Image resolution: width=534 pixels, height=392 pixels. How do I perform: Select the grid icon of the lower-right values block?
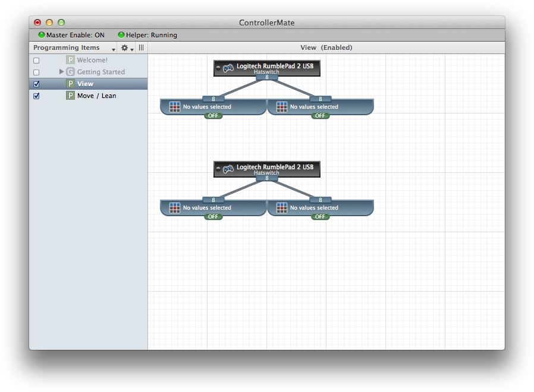[282, 208]
